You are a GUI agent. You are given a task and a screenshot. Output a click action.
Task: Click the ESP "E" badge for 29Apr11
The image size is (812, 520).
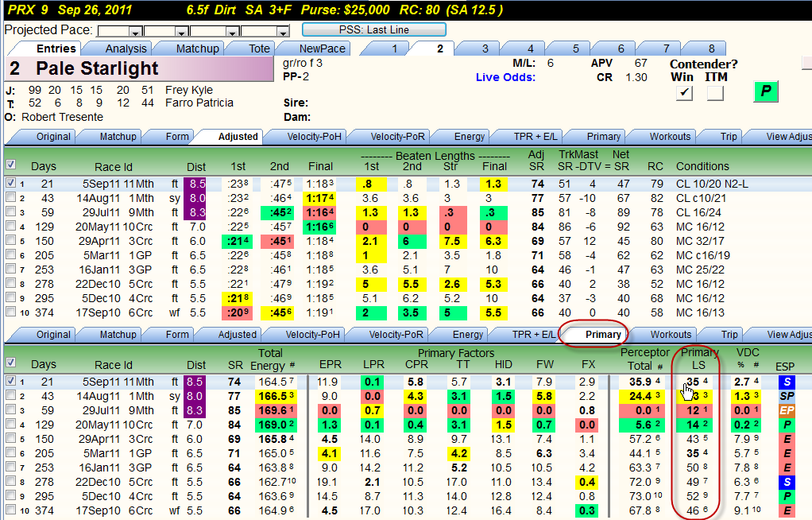coord(787,439)
